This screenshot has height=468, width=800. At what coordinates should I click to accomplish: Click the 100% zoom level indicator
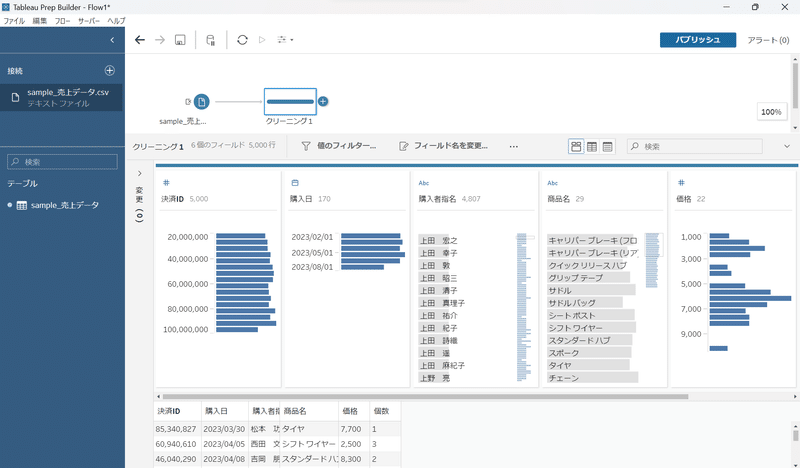771,112
